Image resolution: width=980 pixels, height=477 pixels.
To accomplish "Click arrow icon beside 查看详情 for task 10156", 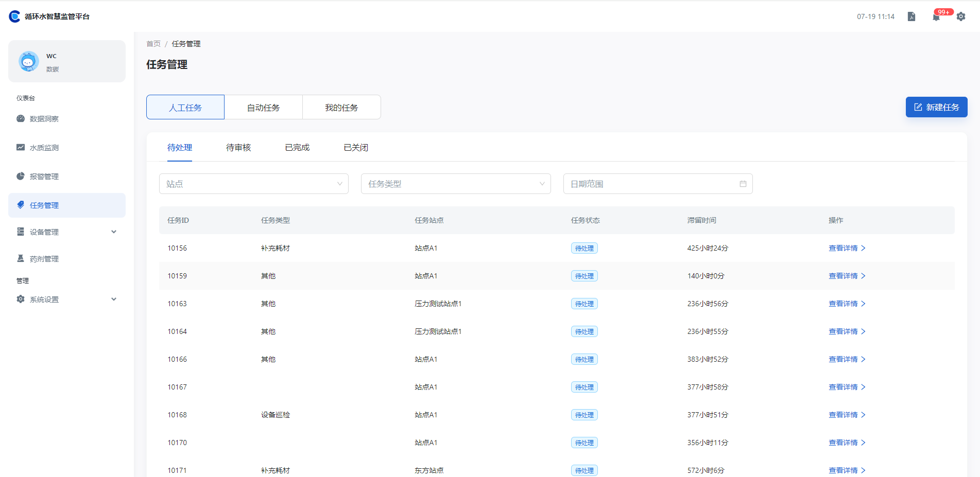I will pyautogui.click(x=864, y=248).
